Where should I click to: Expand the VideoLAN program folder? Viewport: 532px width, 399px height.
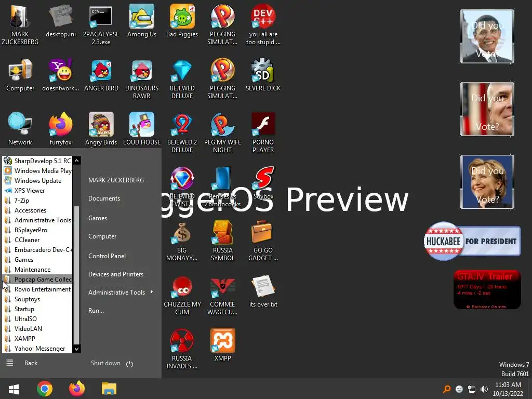(x=37, y=328)
